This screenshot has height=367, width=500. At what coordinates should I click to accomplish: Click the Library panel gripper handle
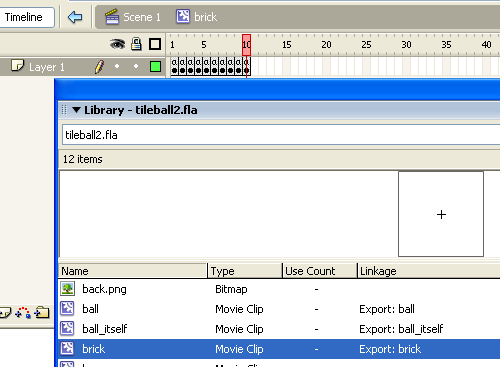[64, 110]
